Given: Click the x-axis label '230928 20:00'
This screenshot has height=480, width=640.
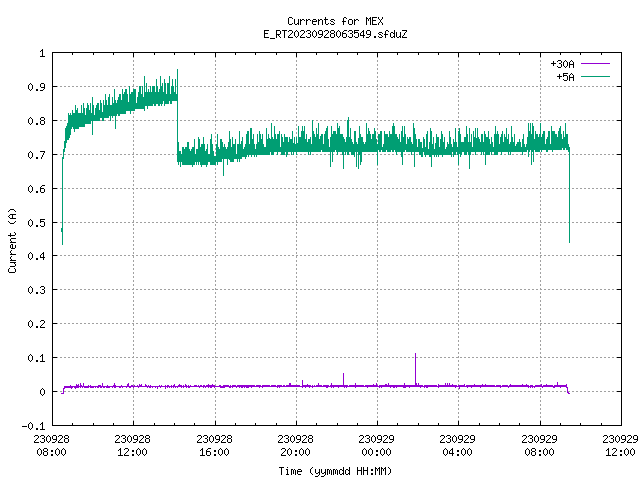Looking at the screenshot, I should point(295,446).
